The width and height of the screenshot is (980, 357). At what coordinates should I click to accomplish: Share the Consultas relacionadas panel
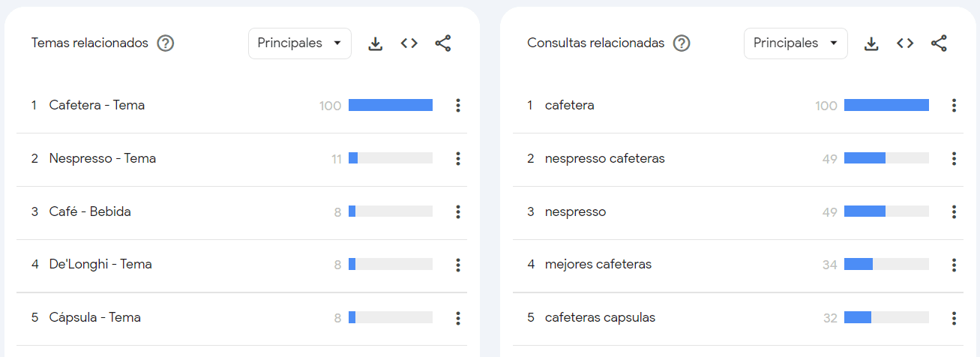[939, 43]
